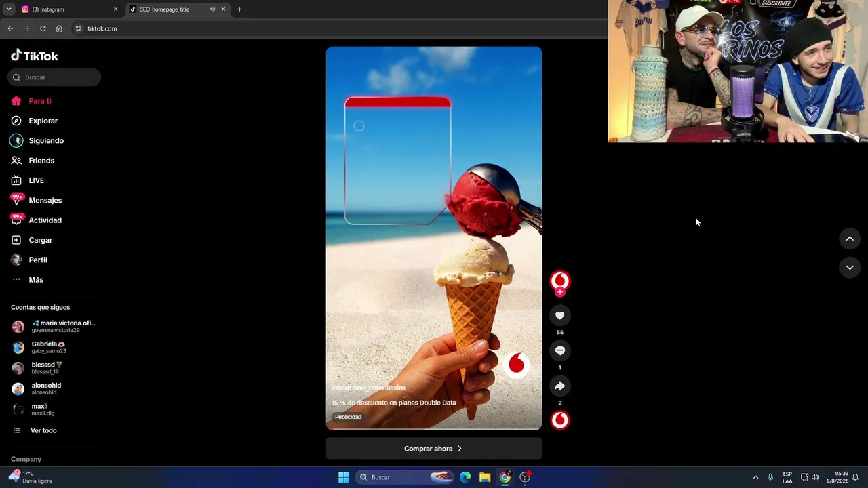
Task: Reload the TikTok page
Action: [43, 28]
